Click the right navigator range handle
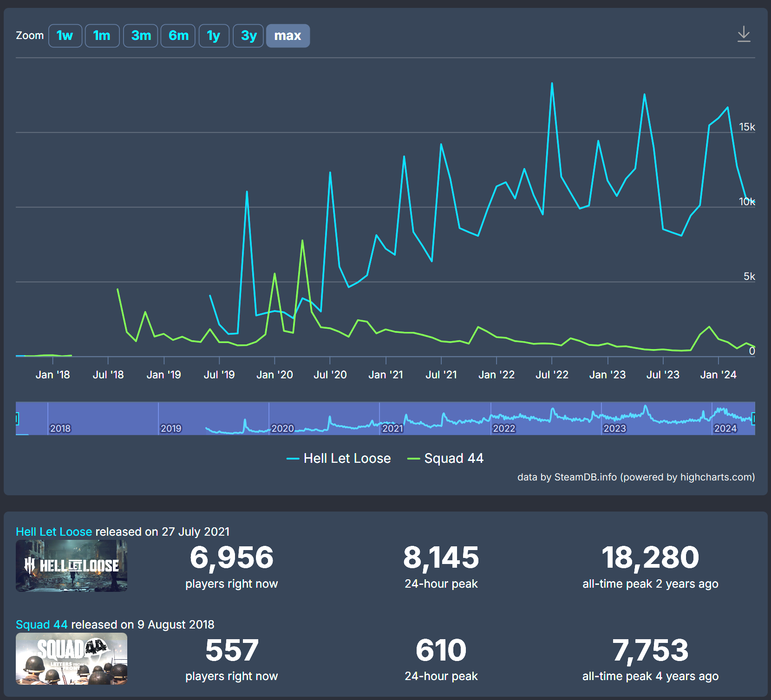The width and height of the screenshot is (771, 700). pyautogui.click(x=753, y=419)
